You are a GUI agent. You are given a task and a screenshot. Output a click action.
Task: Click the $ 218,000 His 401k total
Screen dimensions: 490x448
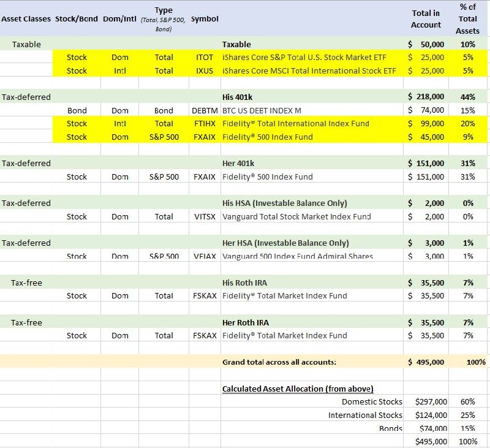(x=426, y=97)
